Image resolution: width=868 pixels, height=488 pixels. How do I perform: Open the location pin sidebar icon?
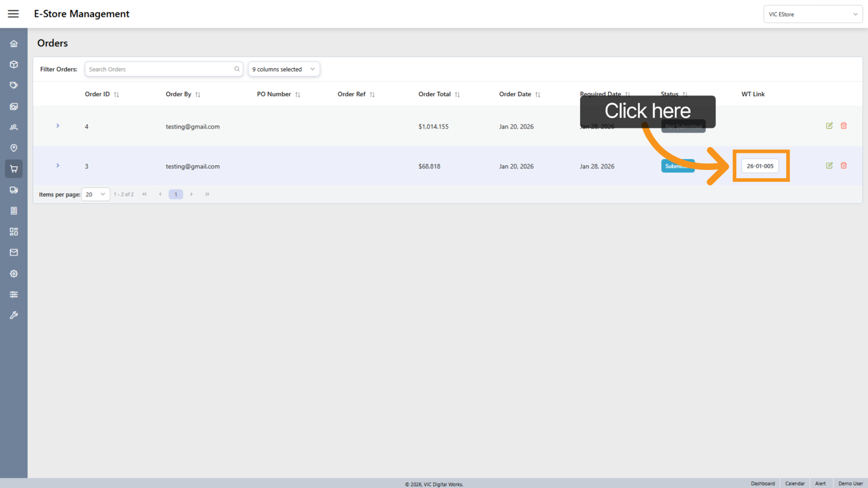pos(14,148)
